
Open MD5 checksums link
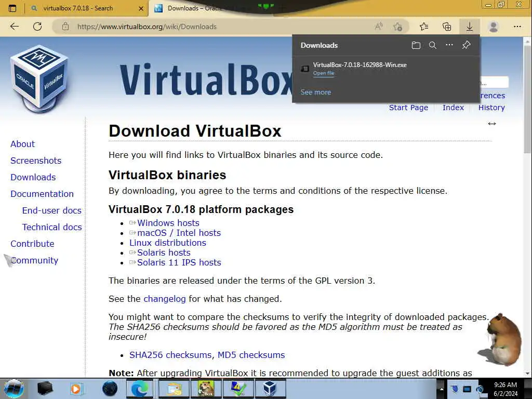[x=251, y=355]
